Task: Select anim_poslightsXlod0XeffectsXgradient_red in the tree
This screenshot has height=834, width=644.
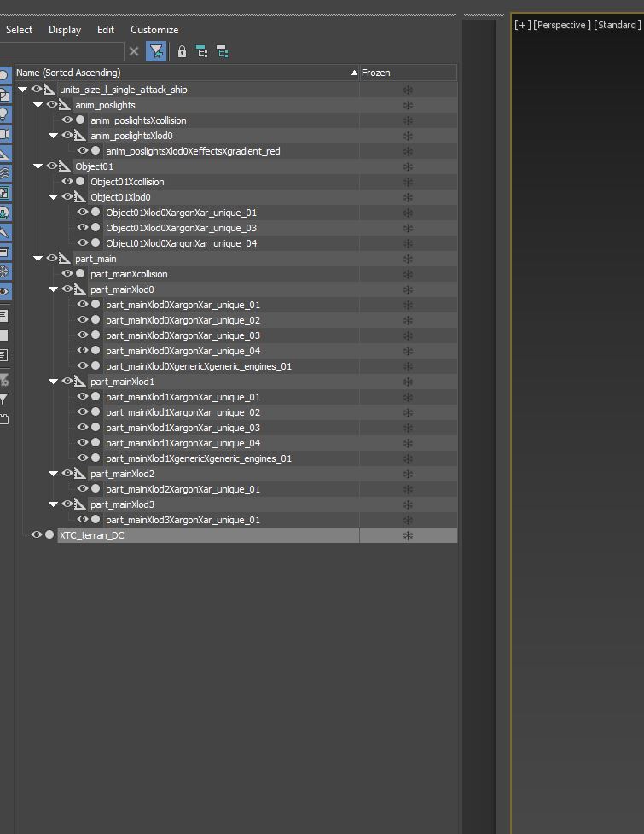Action: 193,151
